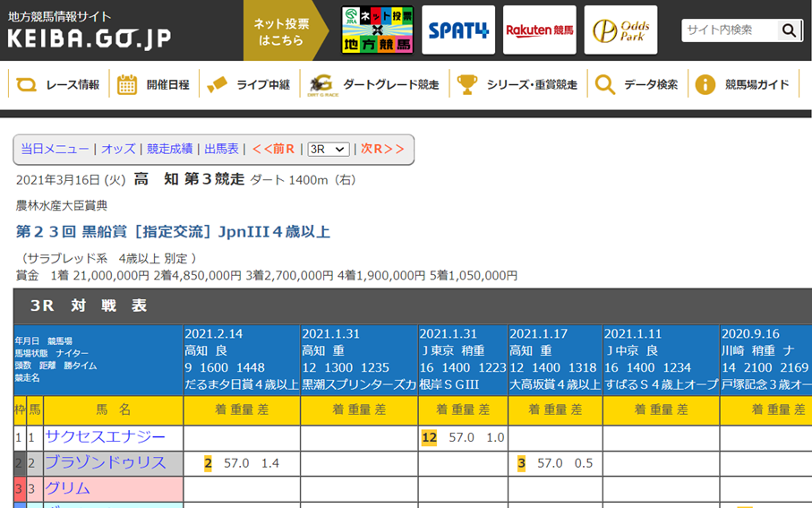Open the race number 3R dropdown
The width and height of the screenshot is (812, 508).
[328, 149]
